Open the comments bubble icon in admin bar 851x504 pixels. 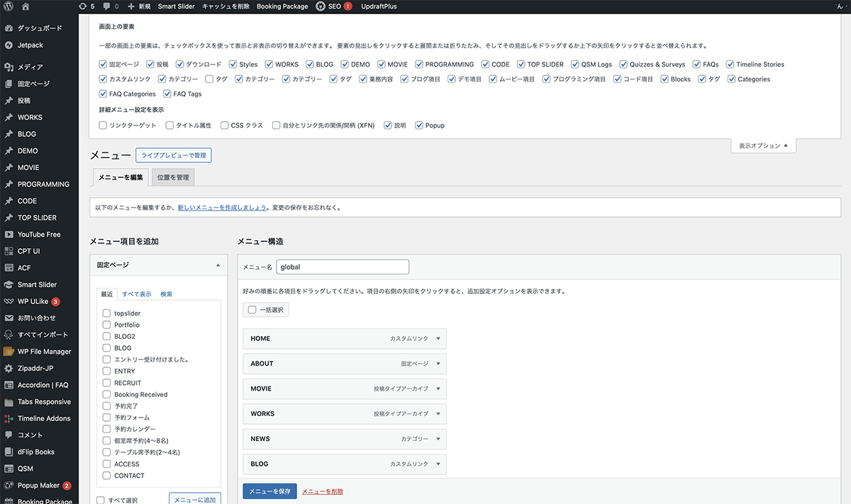pos(106,6)
